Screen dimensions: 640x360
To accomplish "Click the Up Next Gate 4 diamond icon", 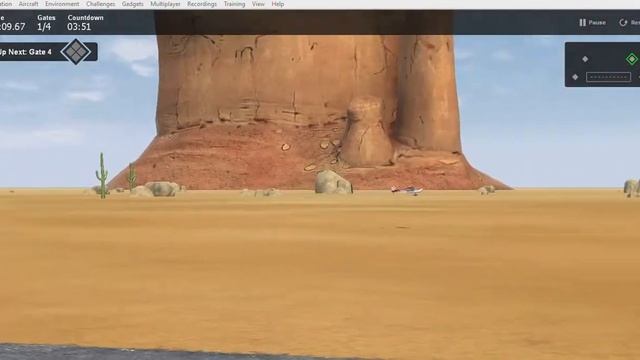I will click(x=76, y=52).
